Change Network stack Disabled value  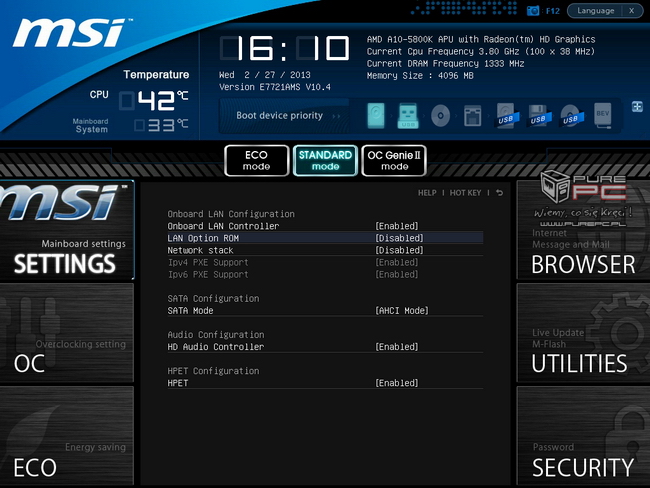coord(399,250)
